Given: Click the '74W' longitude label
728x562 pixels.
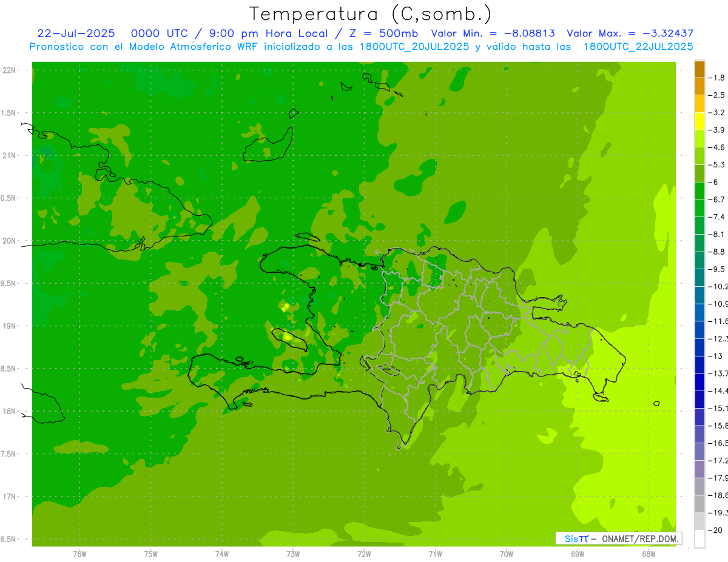Looking at the screenshot, I should coord(222,554).
